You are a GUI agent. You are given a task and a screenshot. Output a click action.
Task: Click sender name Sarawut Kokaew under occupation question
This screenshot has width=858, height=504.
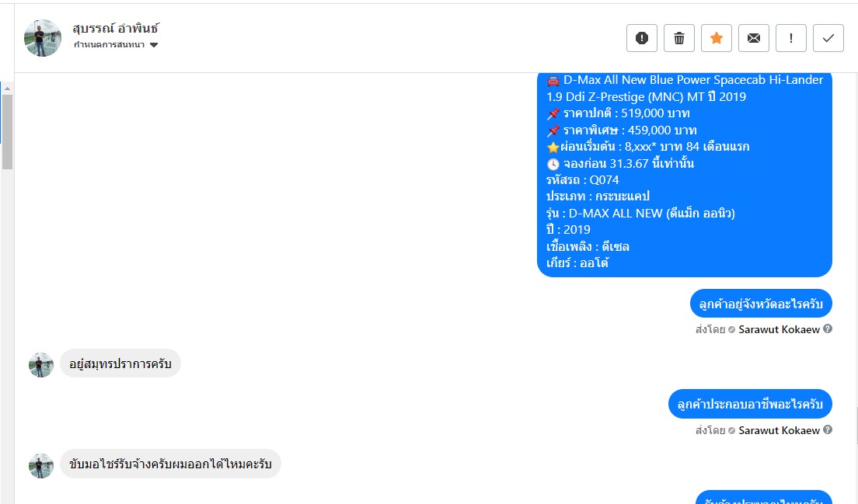click(780, 431)
